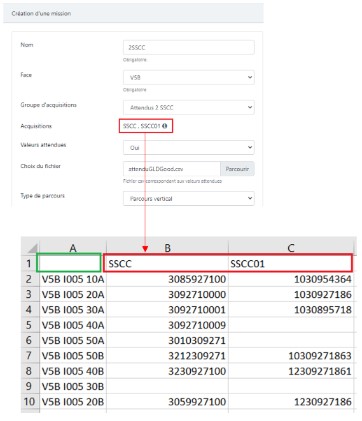
Task: Select column C header
Action: [291, 248]
